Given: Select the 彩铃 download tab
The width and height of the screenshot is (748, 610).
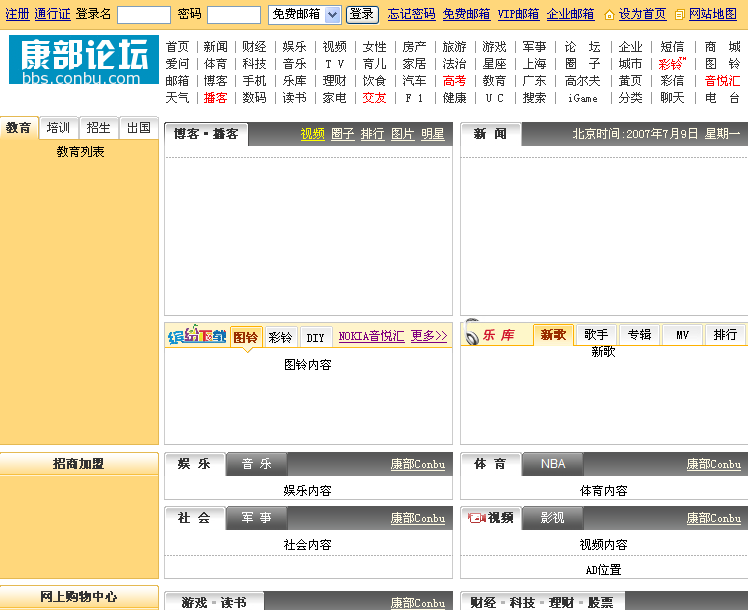Looking at the screenshot, I should [280, 337].
